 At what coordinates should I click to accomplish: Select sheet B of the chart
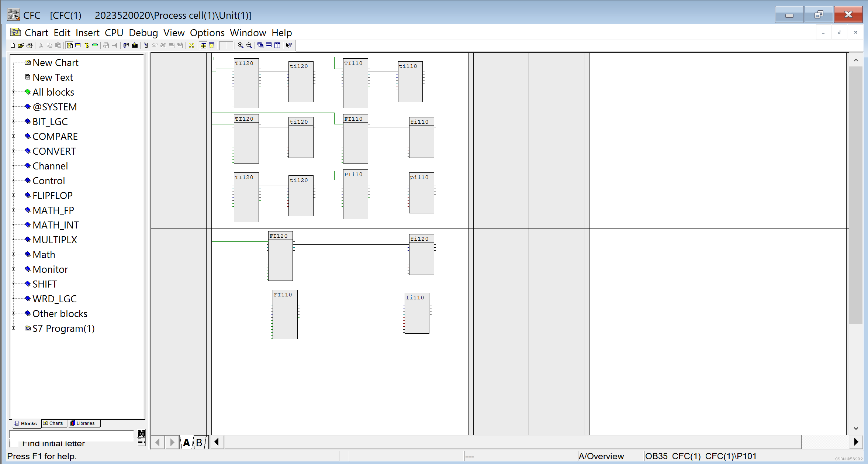click(x=199, y=442)
